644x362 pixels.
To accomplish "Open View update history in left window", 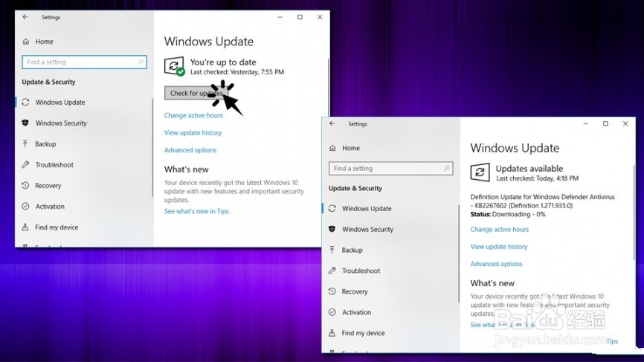I will point(193,132).
